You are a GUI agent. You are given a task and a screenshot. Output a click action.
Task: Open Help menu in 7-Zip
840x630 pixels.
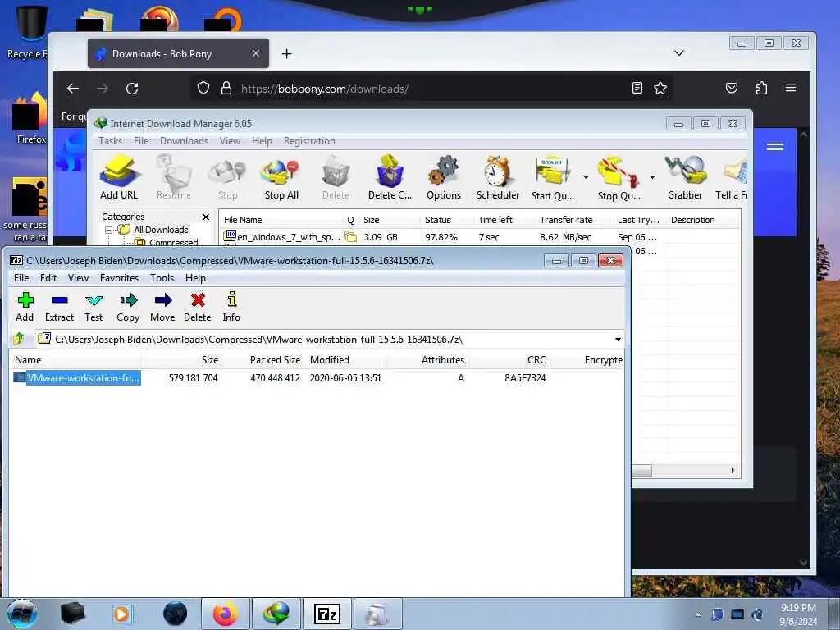(x=195, y=277)
